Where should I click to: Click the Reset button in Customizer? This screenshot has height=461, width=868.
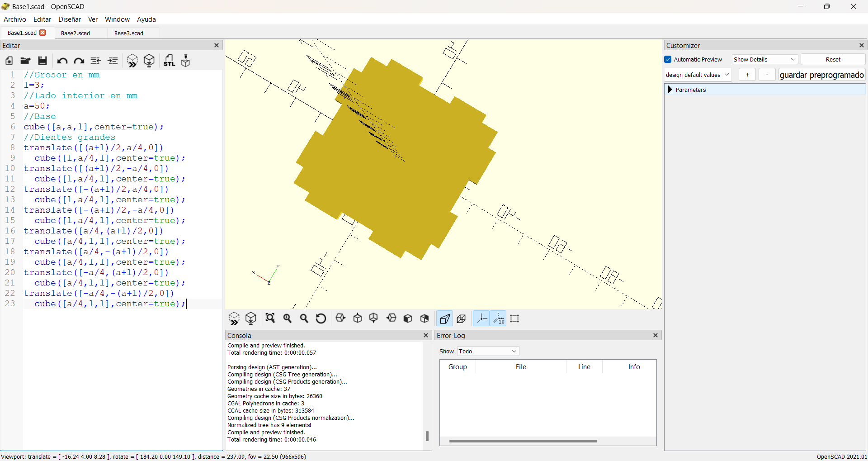coord(833,59)
